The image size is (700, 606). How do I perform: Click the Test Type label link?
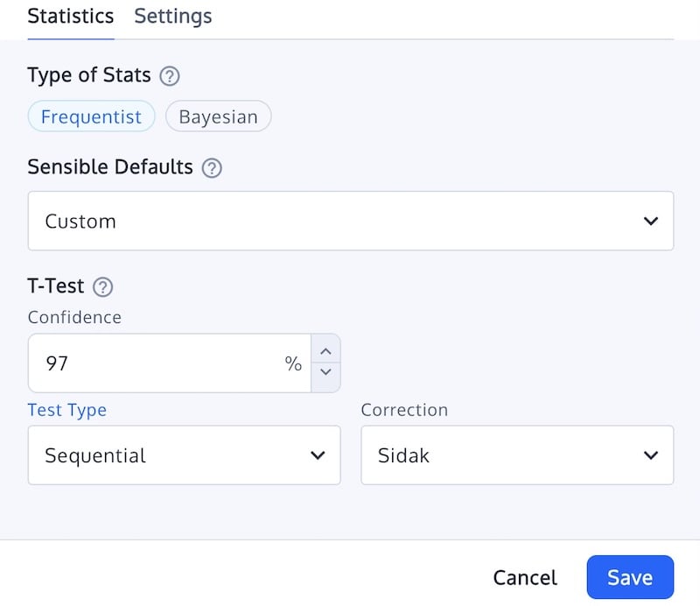click(67, 409)
